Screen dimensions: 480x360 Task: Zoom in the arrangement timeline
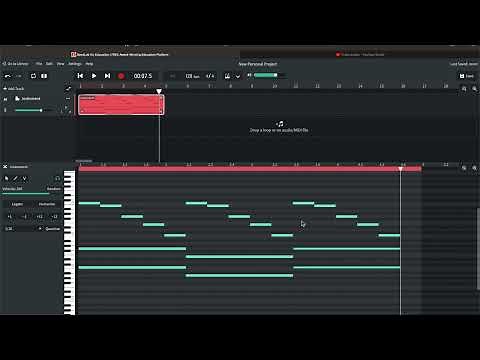pos(474,89)
